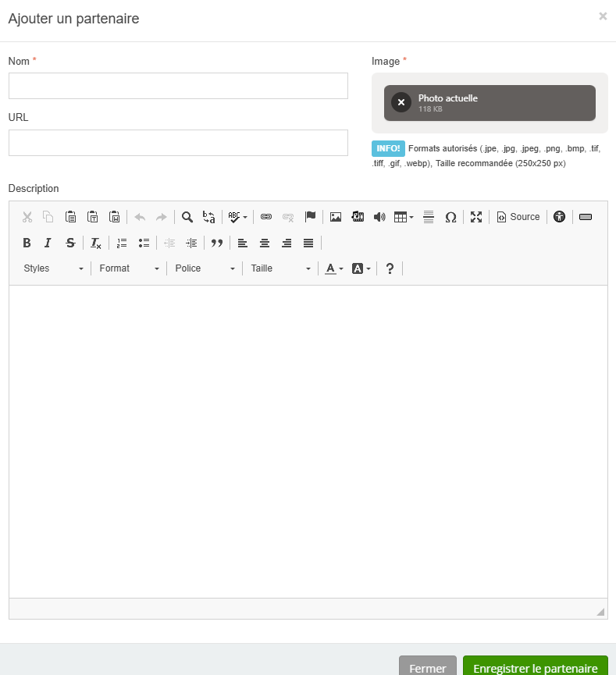Switch to Source view
Screen dimensions: 616x675
tap(518, 217)
